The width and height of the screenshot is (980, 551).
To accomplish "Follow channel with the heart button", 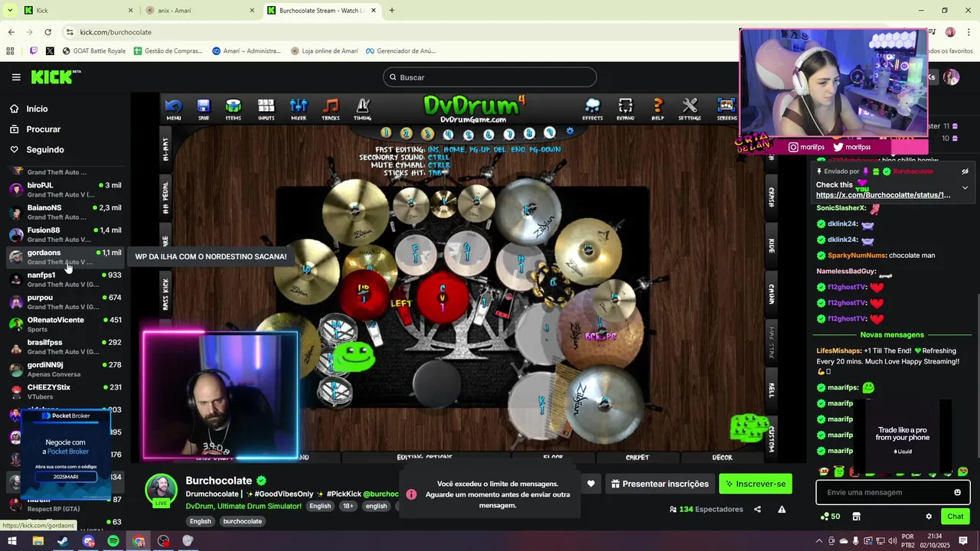I will click(590, 484).
